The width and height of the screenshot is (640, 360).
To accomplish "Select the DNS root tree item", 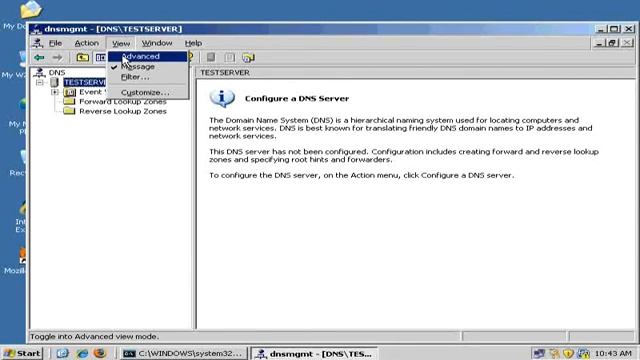I will pyautogui.click(x=57, y=72).
